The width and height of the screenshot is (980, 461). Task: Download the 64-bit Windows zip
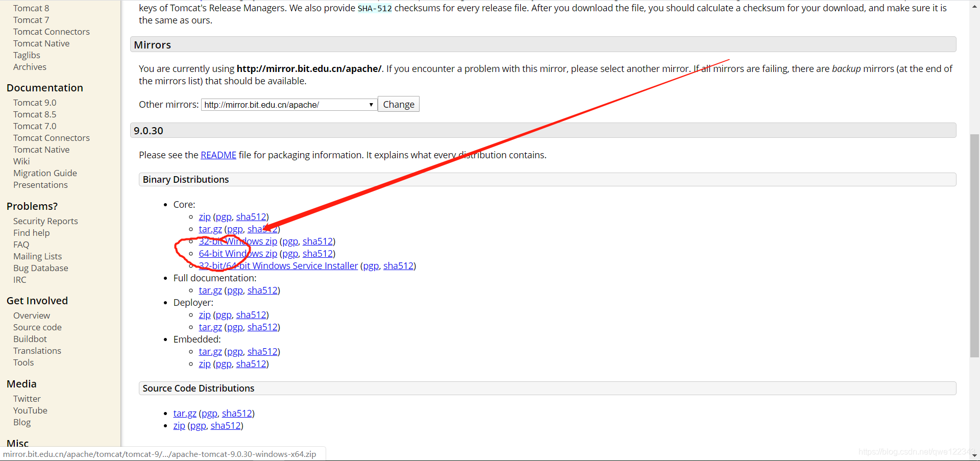tap(238, 254)
